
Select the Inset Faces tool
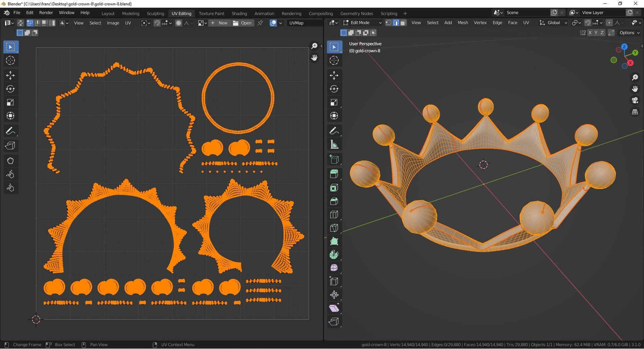pyautogui.click(x=334, y=188)
